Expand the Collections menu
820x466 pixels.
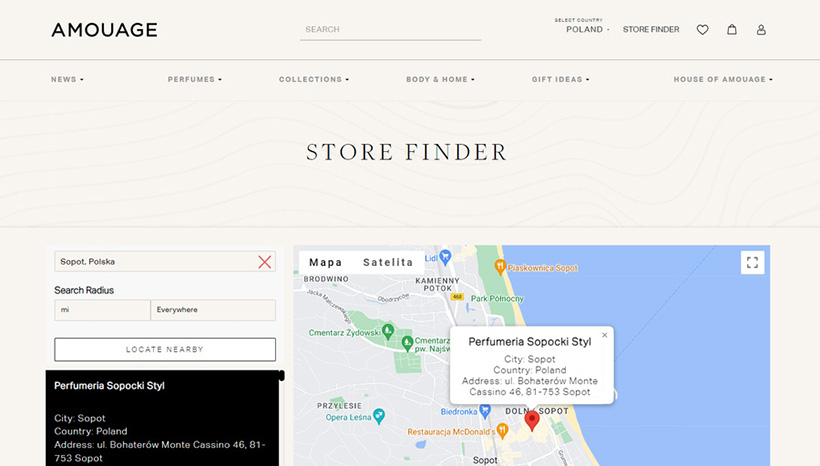coord(313,80)
